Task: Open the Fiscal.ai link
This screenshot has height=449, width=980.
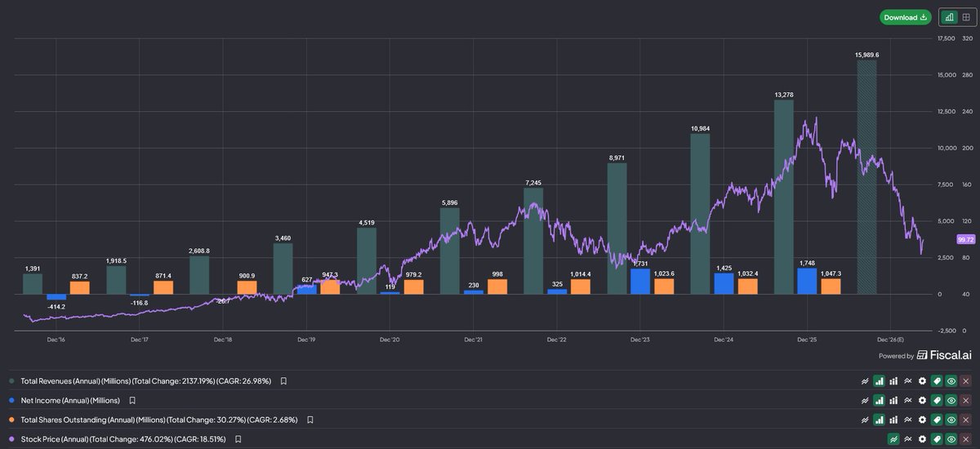Action: click(946, 355)
